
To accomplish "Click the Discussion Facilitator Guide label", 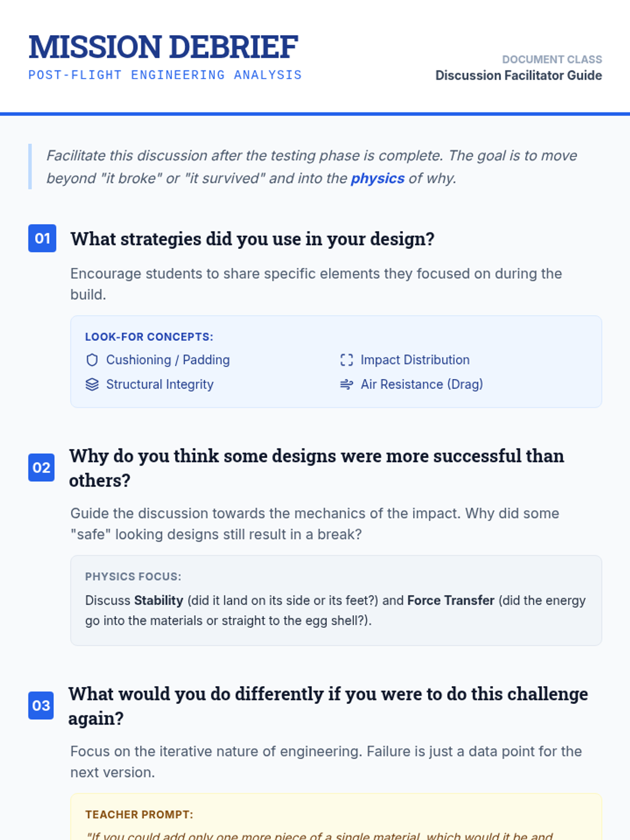I will 519,76.
